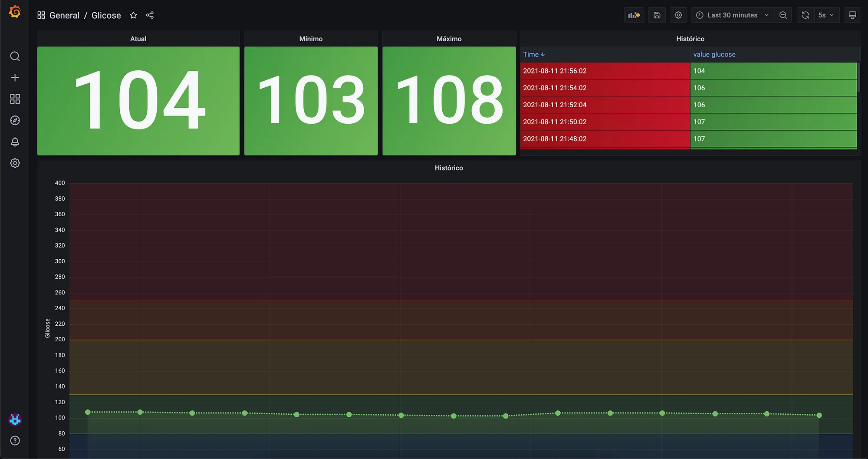Click the 106 value beside 21:54:02
Viewport: 868px width, 459px height.
click(773, 88)
